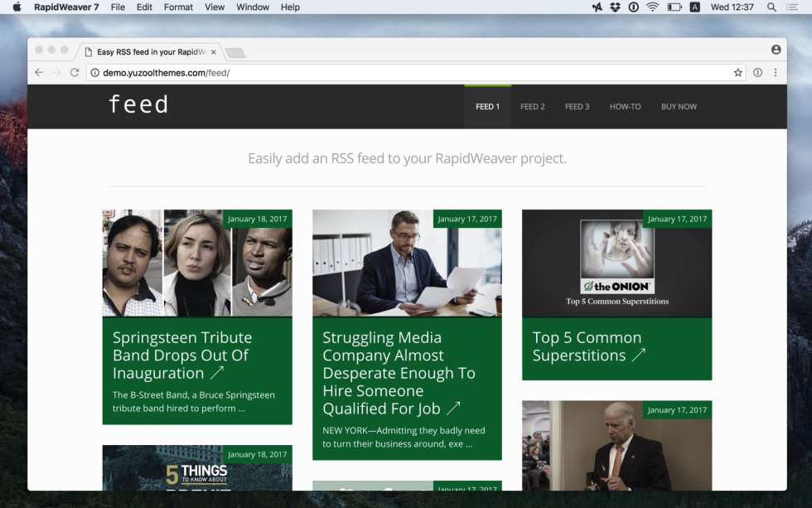Screen dimensions: 812x508
Task: Open Struggling Media Company article title
Action: (x=399, y=373)
